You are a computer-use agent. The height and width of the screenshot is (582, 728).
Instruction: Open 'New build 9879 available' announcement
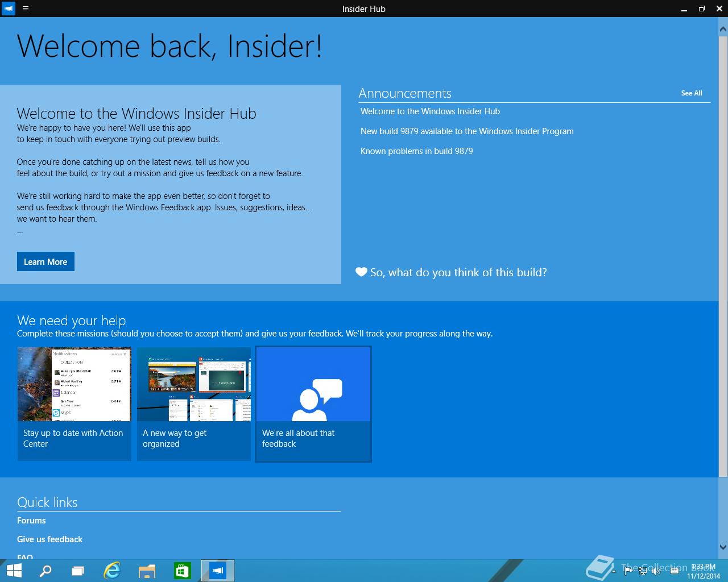(x=467, y=131)
